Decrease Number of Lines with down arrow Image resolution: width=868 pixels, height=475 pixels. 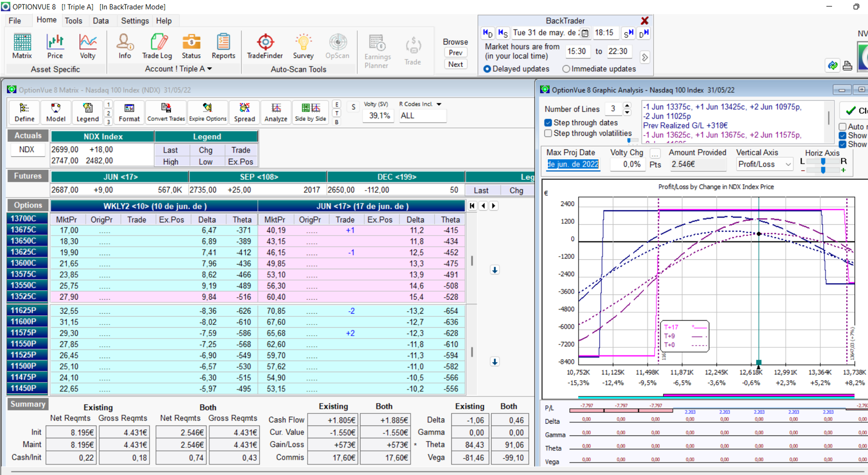(627, 112)
